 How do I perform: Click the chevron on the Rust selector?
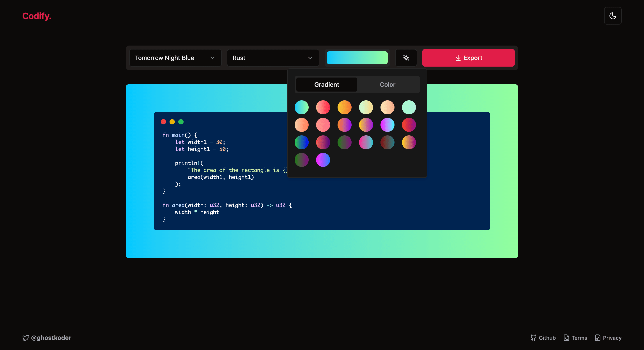point(310,58)
